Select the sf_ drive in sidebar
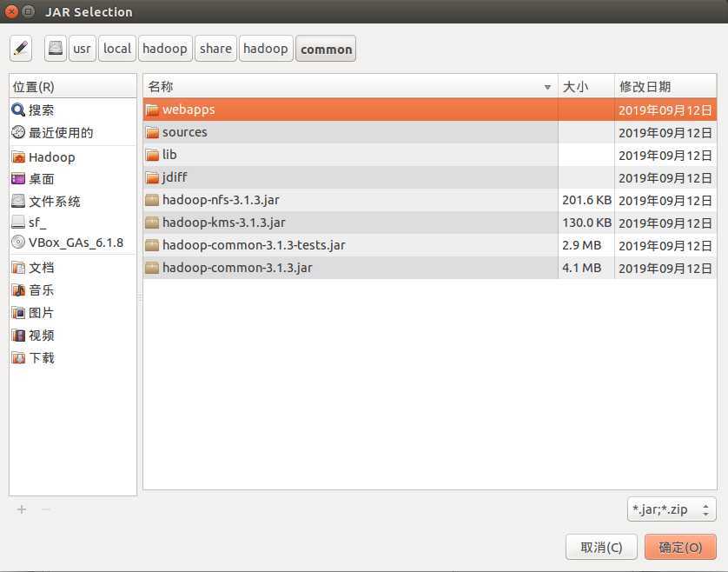This screenshot has width=728, height=572. [73, 223]
